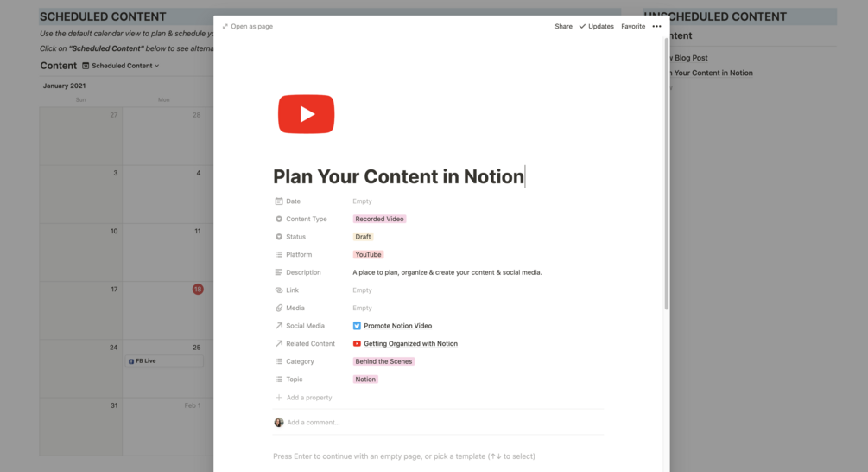Click the Social Media relation arrow icon

279,326
